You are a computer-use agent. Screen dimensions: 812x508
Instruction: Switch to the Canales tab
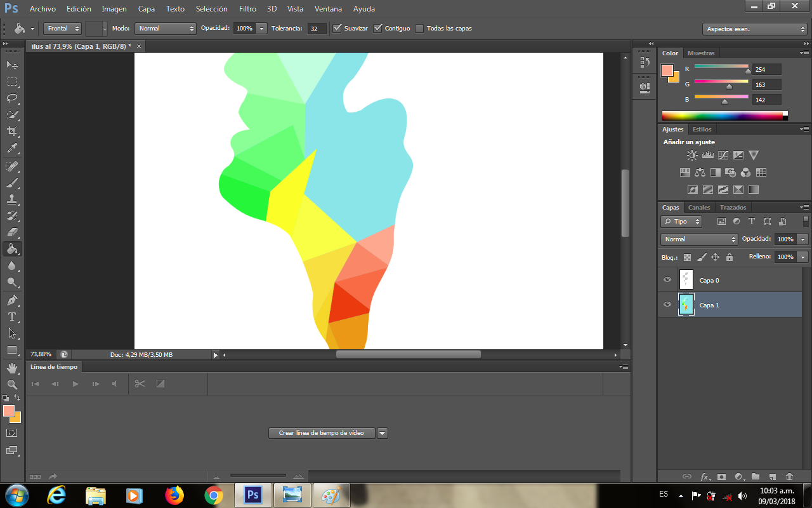[699, 208]
